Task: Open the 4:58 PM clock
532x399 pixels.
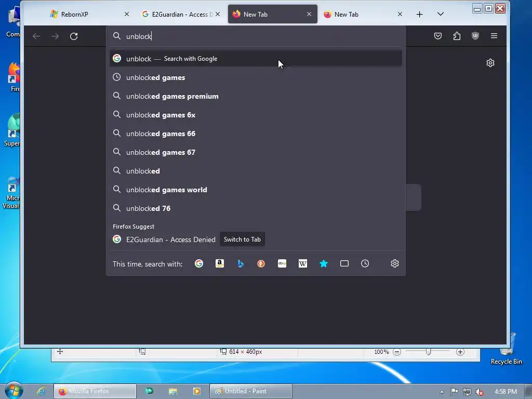Action: [x=506, y=392]
